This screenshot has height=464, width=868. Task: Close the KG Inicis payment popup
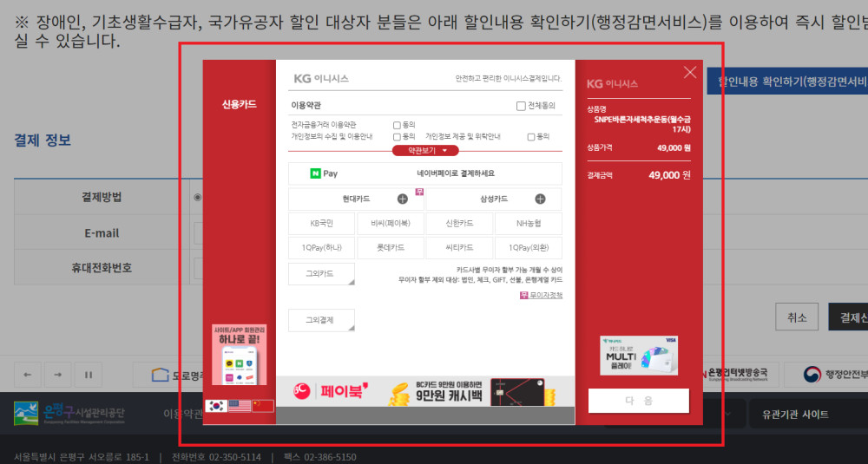click(x=689, y=73)
